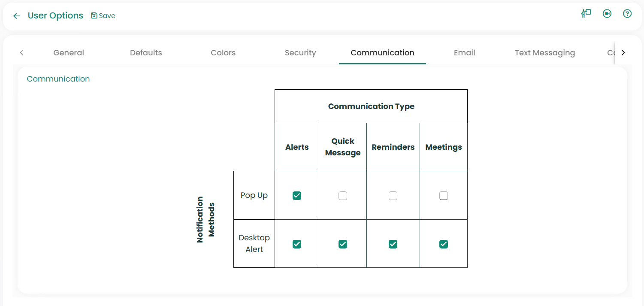Image resolution: width=644 pixels, height=306 pixels.
Task: Check Pop Up for Meetings
Action: (444, 196)
